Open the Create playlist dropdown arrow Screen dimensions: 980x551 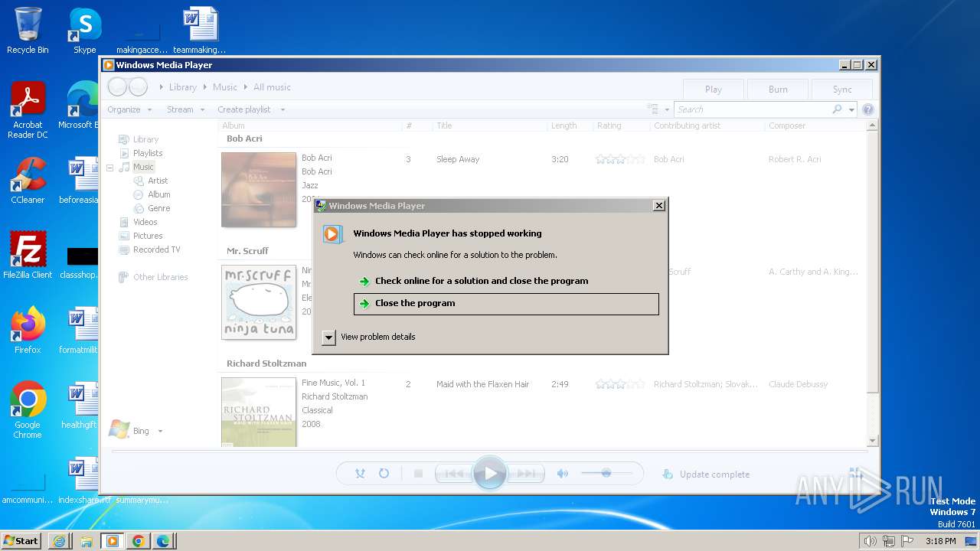tap(283, 109)
